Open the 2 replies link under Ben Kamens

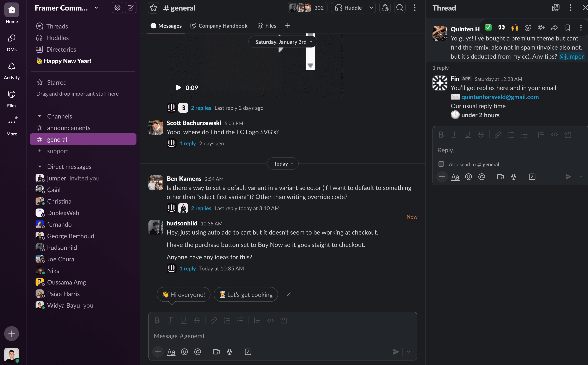(201, 208)
